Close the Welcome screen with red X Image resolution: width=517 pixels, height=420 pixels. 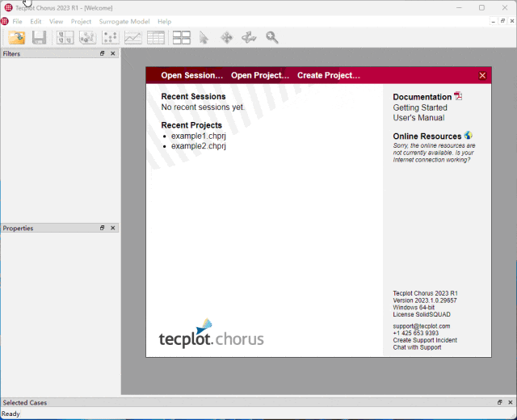point(482,75)
